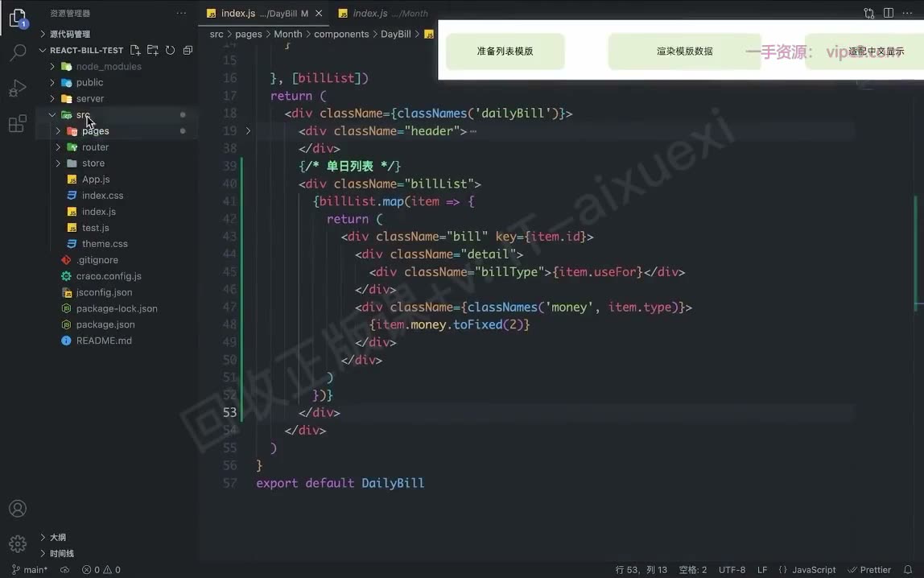Split the editor to the right
924x578 pixels.
[x=888, y=13]
